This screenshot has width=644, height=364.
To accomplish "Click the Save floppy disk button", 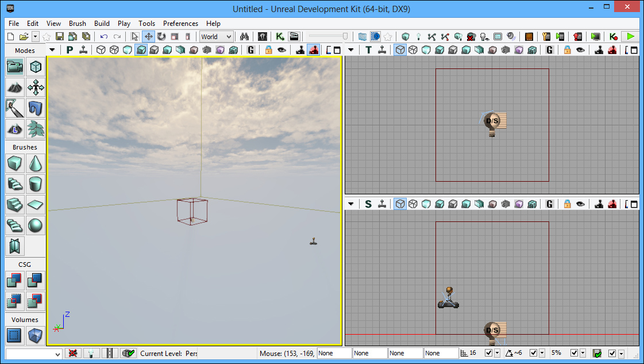I will click(x=59, y=37).
